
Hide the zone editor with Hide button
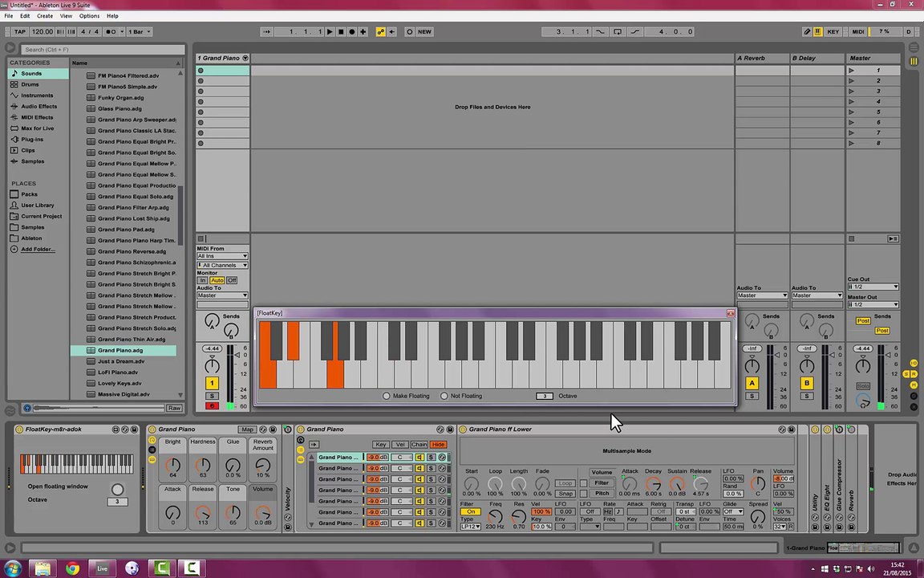click(439, 445)
